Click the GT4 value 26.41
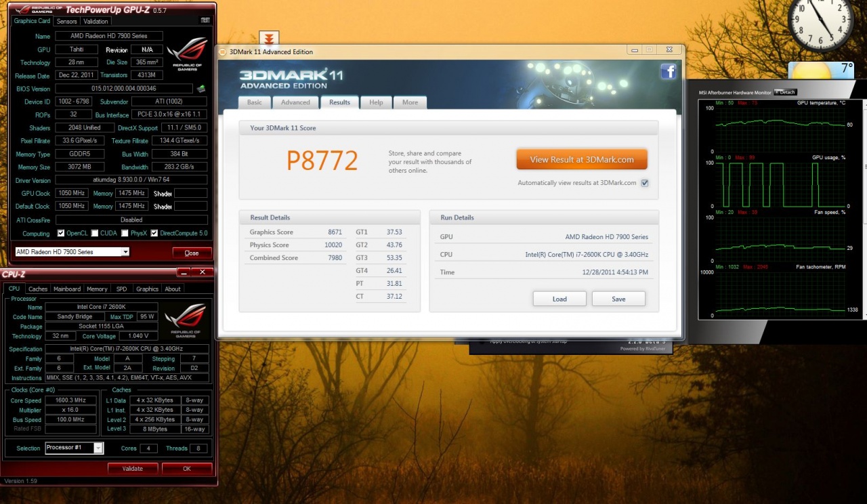Image resolution: width=867 pixels, height=504 pixels. (x=394, y=270)
